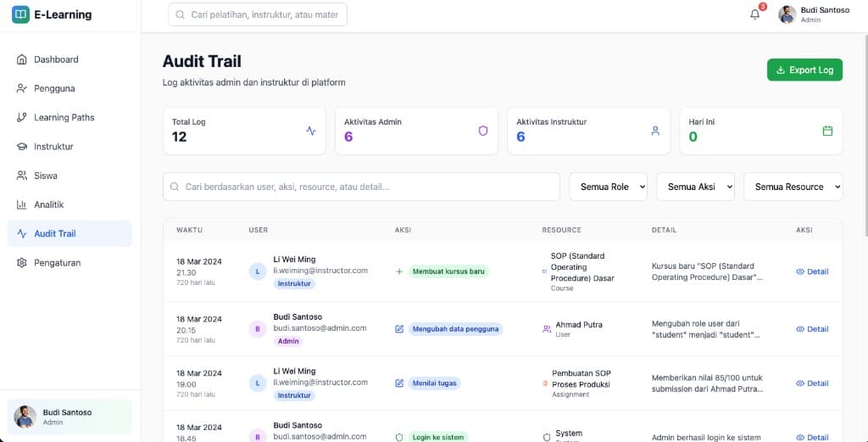This screenshot has height=442, width=868.
Task: Click the B avatar for 20.15 Budi Santoso row
Action: [x=258, y=329]
